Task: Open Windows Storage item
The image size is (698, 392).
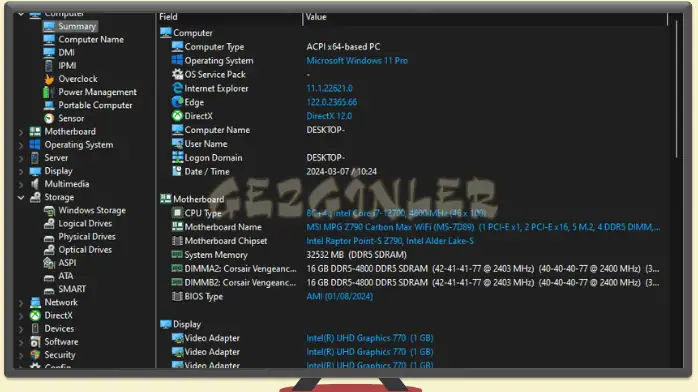Action: [92, 210]
